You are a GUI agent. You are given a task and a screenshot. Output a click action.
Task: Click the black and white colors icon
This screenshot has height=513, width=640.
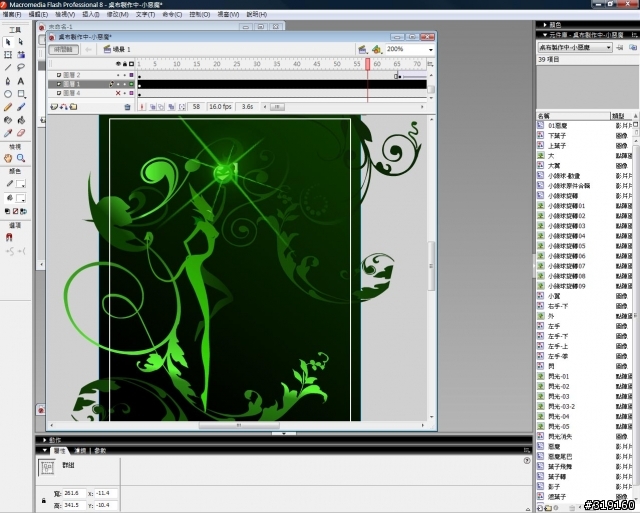(7, 211)
